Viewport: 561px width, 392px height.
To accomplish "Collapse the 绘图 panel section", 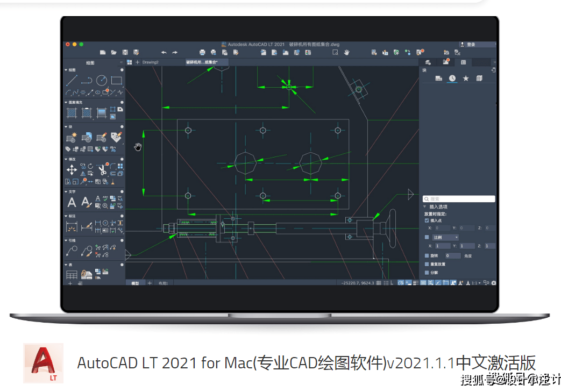I will pyautogui.click(x=66, y=70).
